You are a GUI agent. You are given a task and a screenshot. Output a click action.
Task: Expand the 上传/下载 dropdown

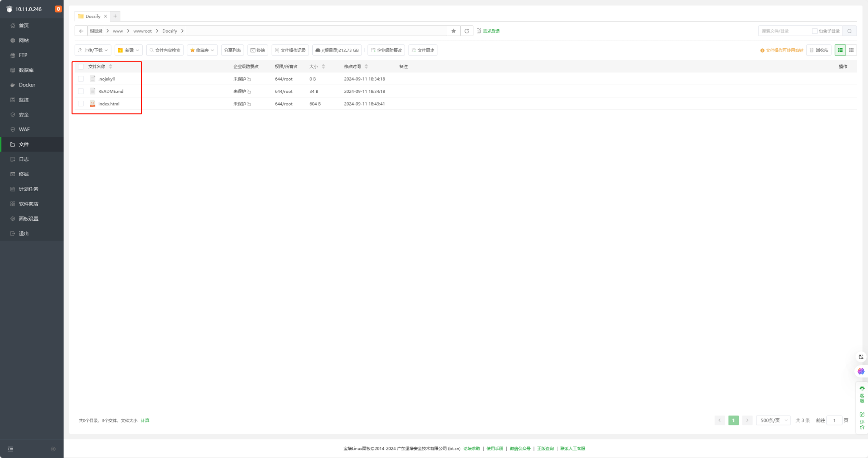click(93, 50)
